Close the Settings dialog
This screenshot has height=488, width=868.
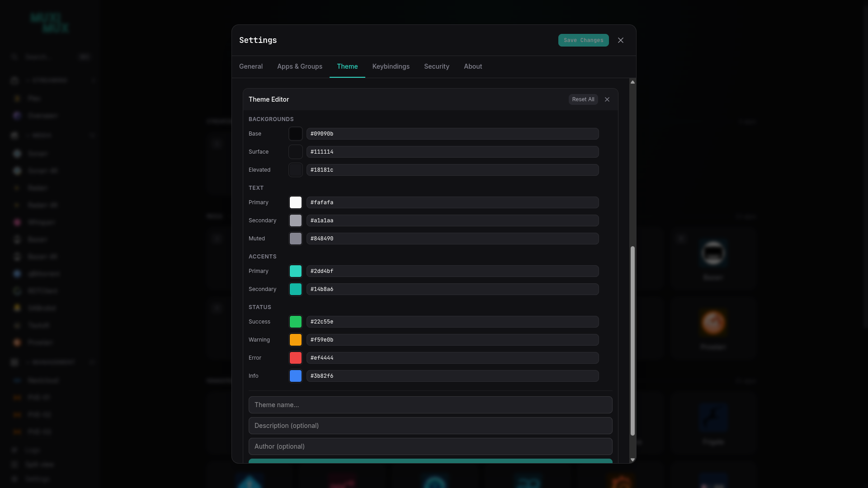621,40
